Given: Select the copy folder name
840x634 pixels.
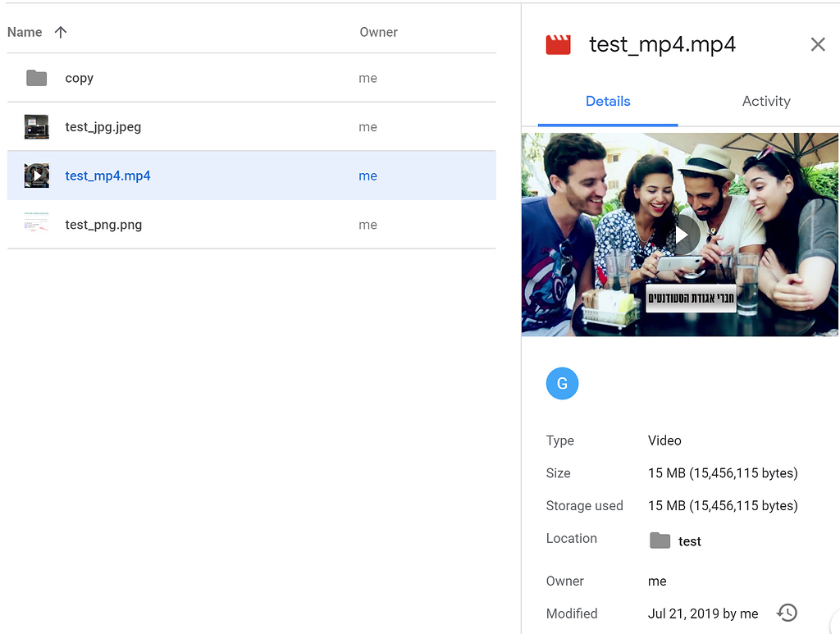Looking at the screenshot, I should coord(80,79).
